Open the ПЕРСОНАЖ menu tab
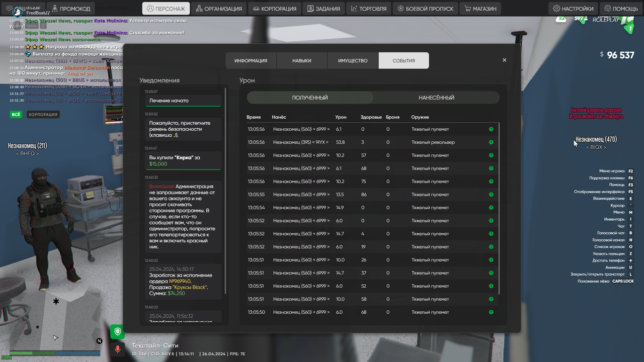Screen dimensions: 644x362 [x=166, y=9]
